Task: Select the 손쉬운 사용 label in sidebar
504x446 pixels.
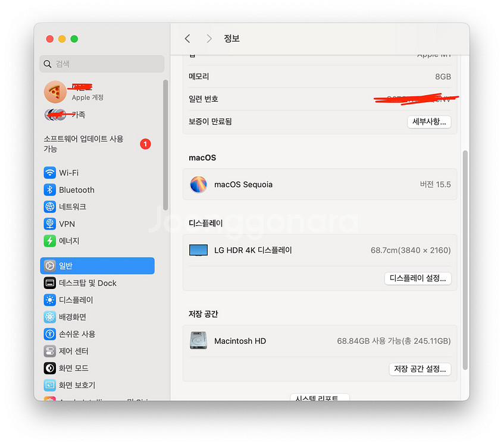Action: pyautogui.click(x=77, y=334)
